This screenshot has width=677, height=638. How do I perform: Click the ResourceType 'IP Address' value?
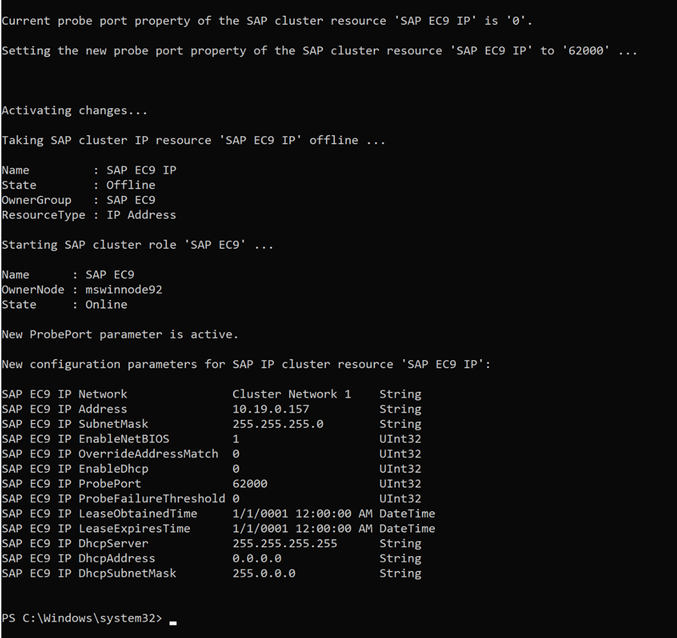point(141,215)
